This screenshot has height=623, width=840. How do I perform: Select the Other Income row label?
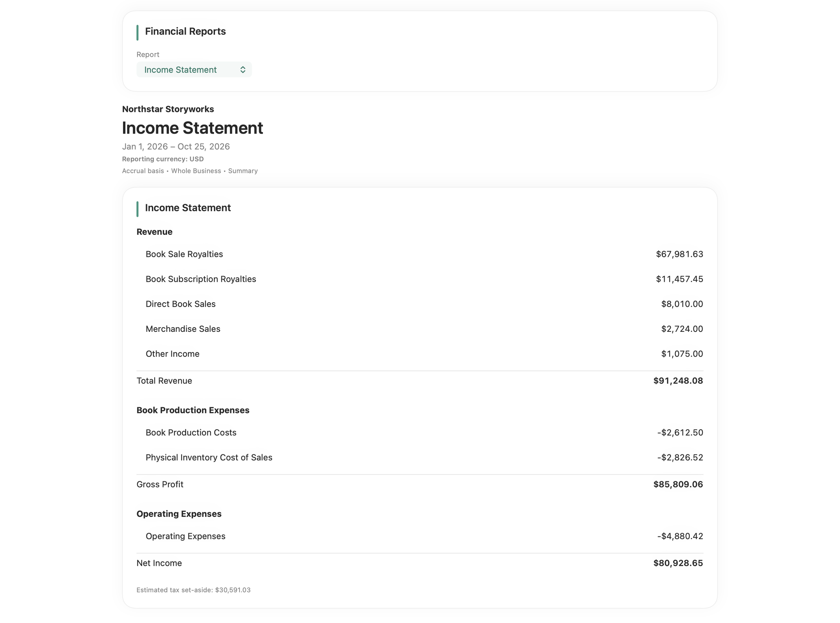172,354
